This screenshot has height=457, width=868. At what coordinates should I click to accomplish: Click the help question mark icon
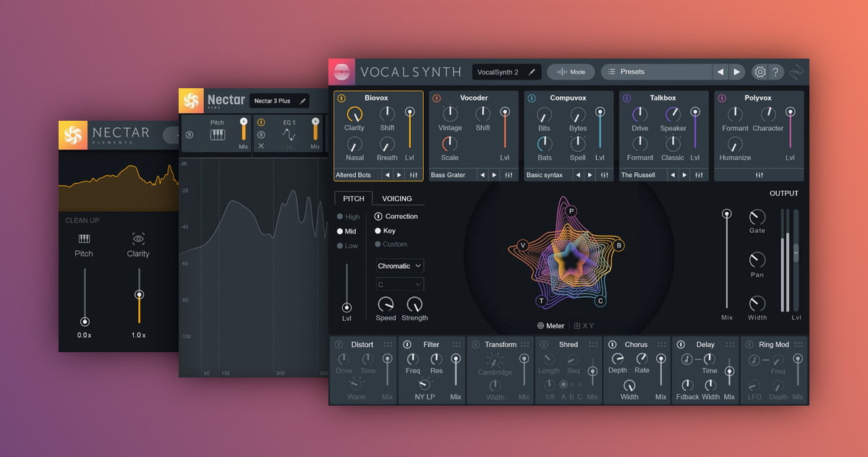click(775, 72)
